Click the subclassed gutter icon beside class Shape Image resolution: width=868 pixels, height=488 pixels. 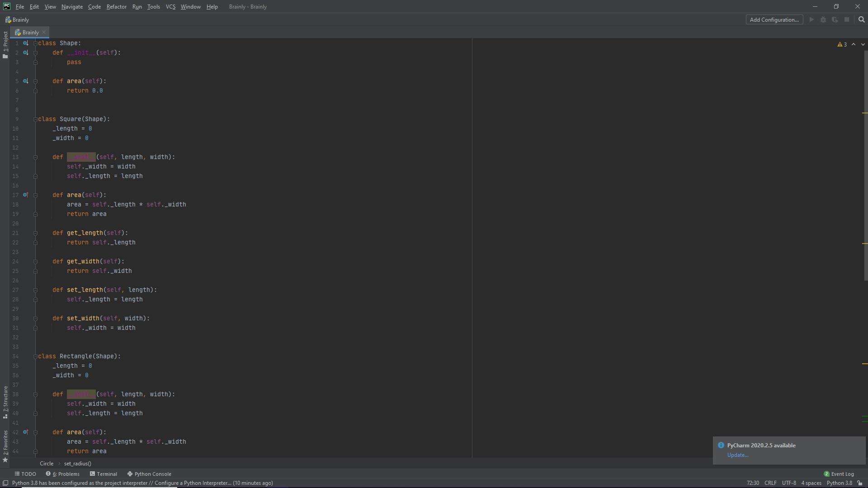click(26, 43)
